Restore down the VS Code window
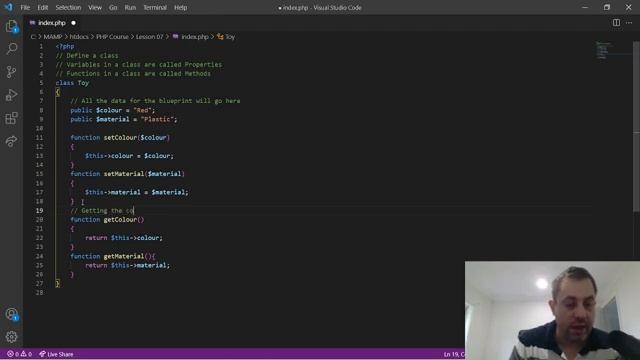The width and height of the screenshot is (640, 360). click(607, 7)
